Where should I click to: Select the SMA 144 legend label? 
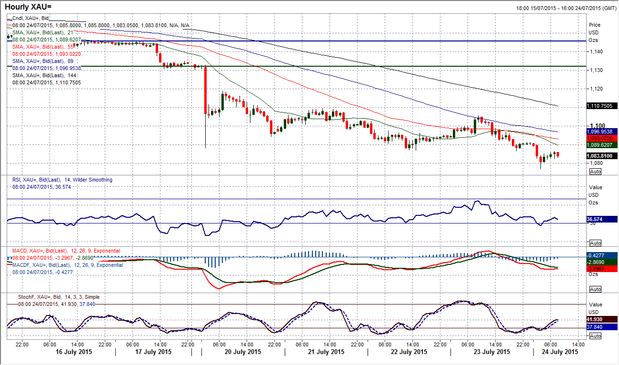[45, 75]
